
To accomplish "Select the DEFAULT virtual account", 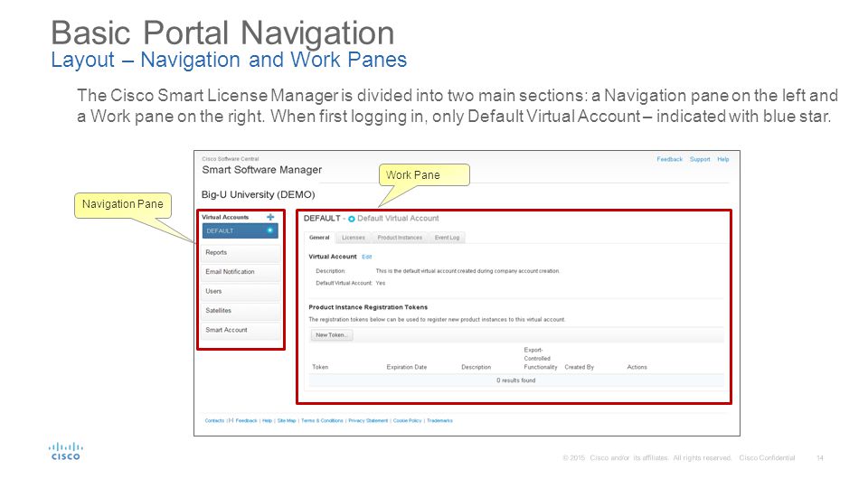I will coord(240,231).
